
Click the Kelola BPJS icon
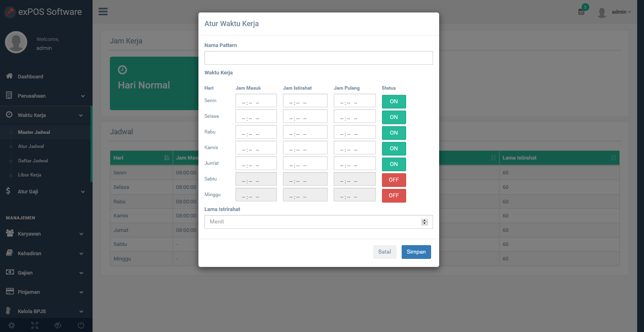pyautogui.click(x=8, y=311)
